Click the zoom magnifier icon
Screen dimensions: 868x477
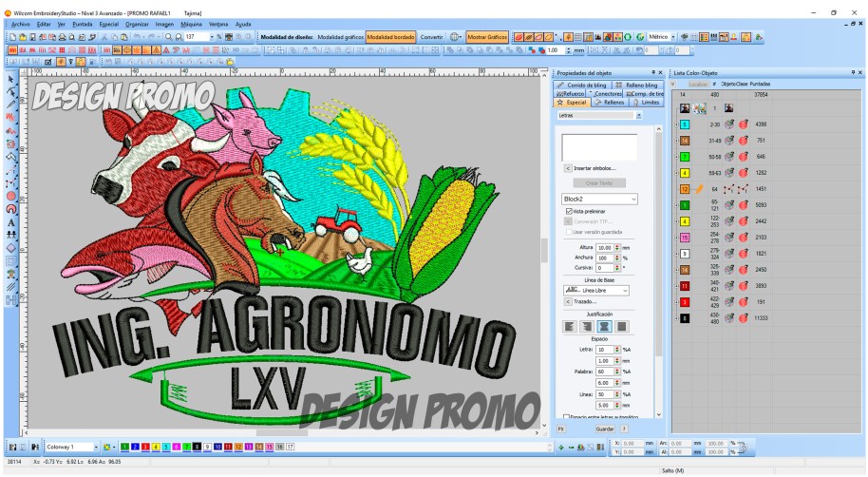[x=169, y=36]
